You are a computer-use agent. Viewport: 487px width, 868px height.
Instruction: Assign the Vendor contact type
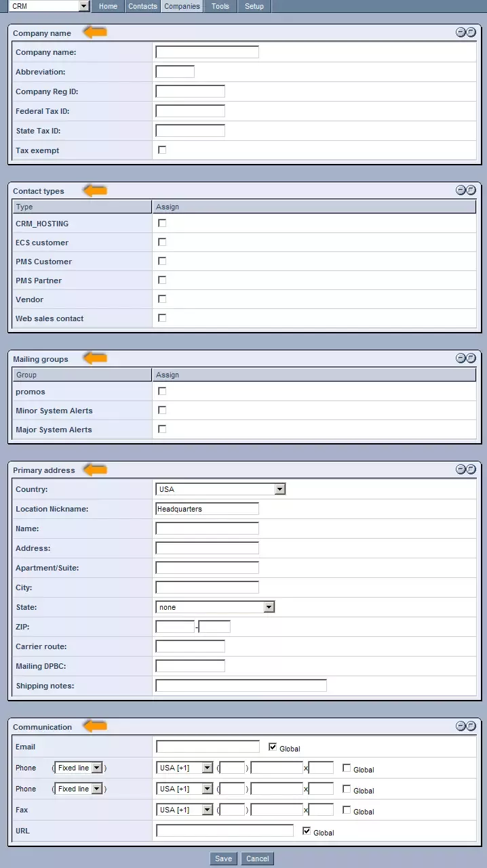click(162, 299)
